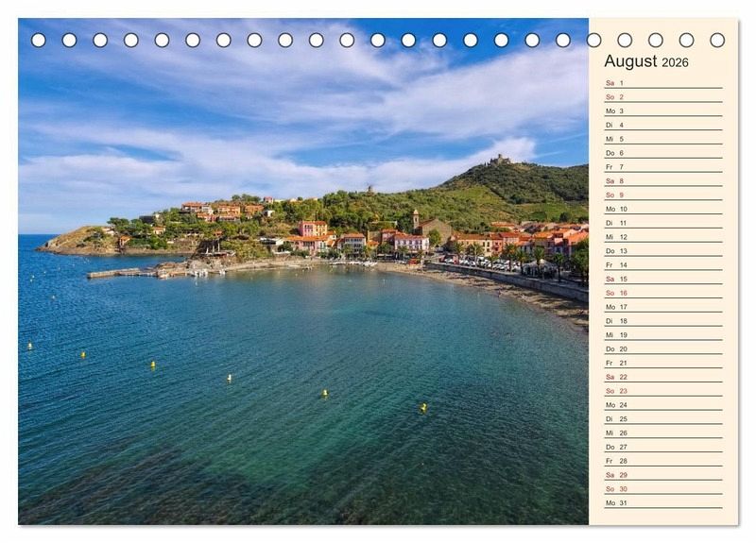Select the Do 27 calendar row
Screen dimensions: 756x543
coord(663,446)
